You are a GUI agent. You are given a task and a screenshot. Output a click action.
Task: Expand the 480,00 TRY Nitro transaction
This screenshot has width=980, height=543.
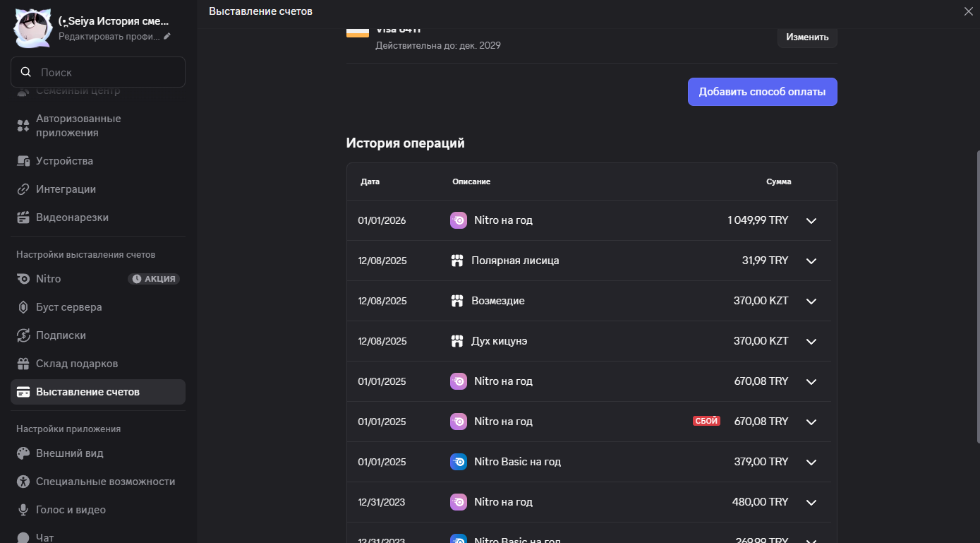point(811,502)
